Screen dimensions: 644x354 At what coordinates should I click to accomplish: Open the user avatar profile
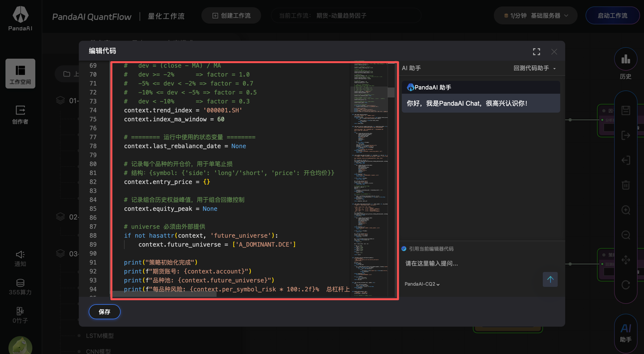(20, 346)
